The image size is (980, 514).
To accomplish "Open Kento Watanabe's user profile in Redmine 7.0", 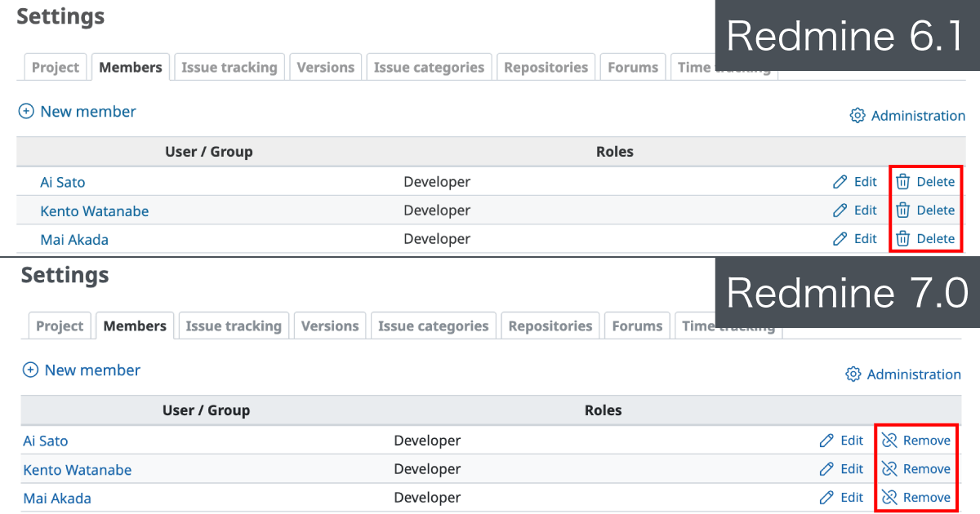I will 78,469.
